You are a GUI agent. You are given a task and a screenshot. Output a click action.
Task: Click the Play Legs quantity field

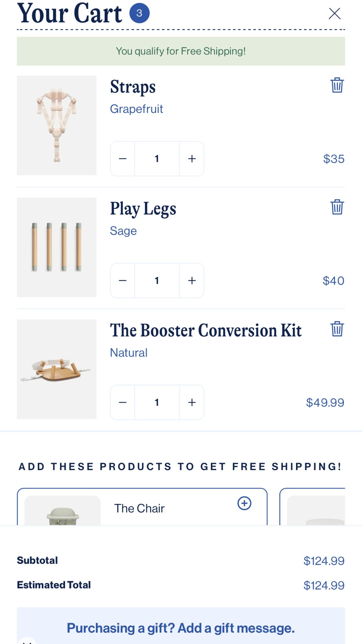pos(157,280)
